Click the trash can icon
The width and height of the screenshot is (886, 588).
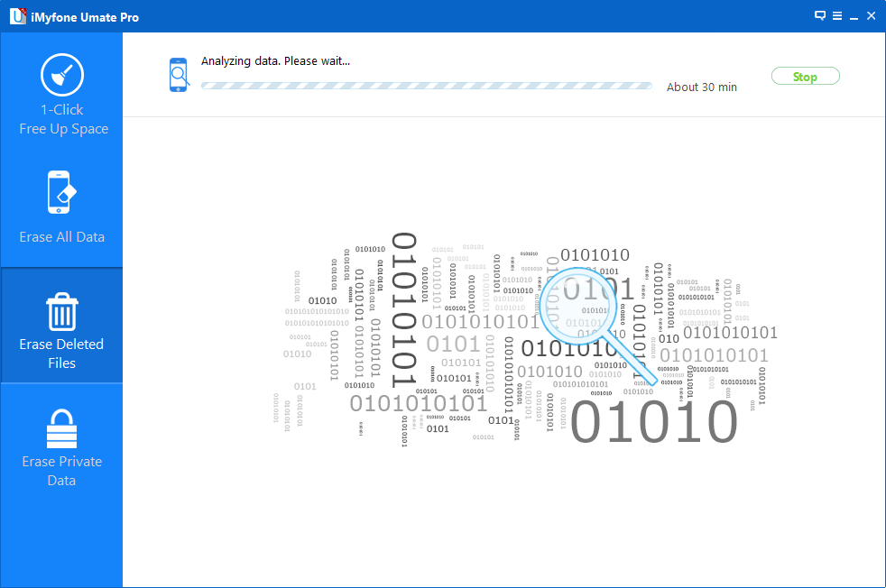click(x=61, y=311)
